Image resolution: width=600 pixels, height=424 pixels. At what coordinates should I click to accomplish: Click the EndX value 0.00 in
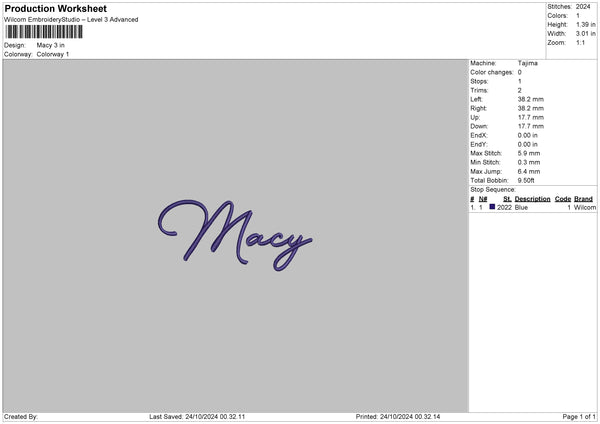[x=528, y=135]
